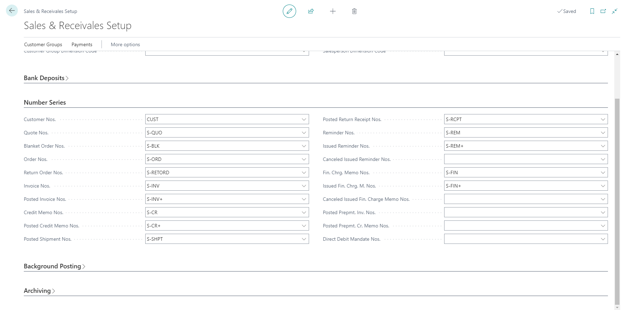
Task: Open the Reminder Nos. dropdown arrow
Action: (x=603, y=133)
